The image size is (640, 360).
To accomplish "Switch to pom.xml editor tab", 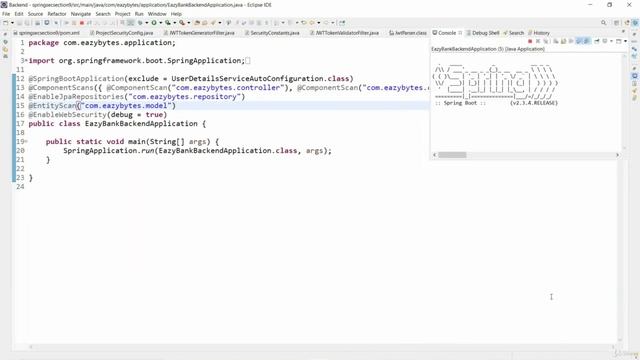I will click(x=47, y=33).
